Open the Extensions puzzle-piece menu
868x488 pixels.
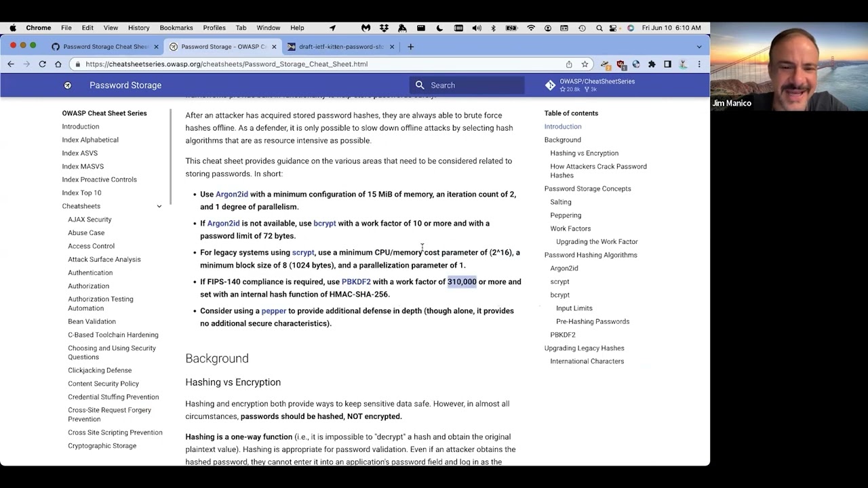click(652, 64)
